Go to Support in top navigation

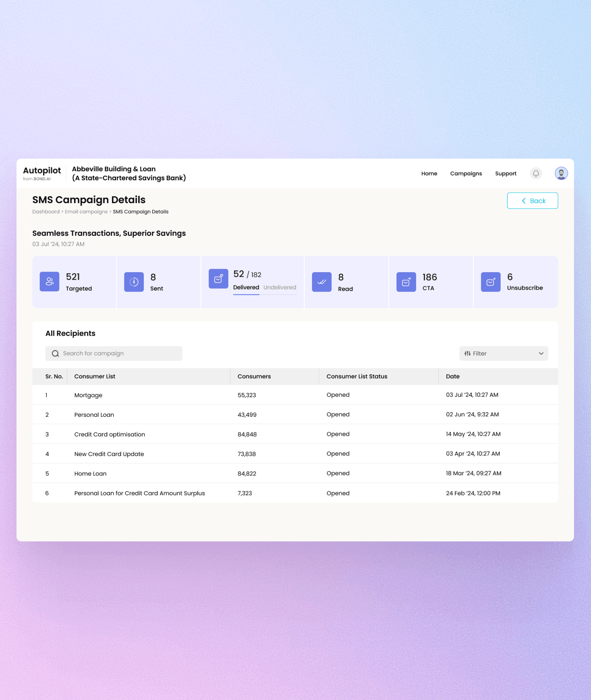[505, 173]
